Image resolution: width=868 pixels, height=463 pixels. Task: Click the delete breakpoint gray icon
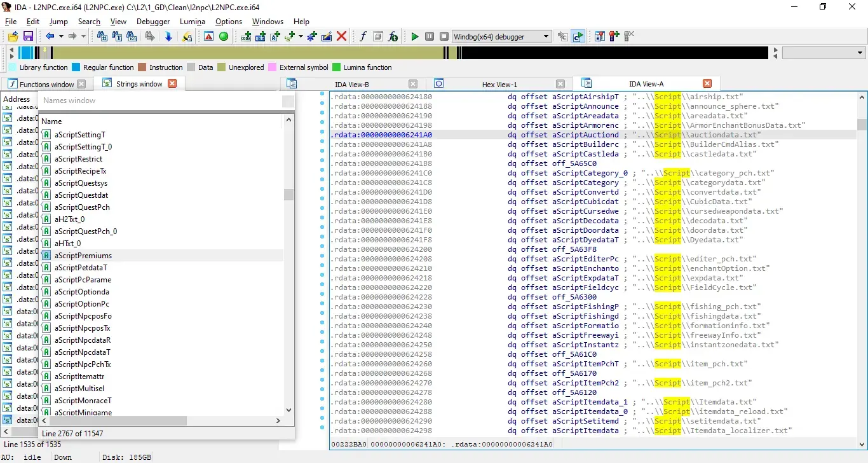(629, 36)
